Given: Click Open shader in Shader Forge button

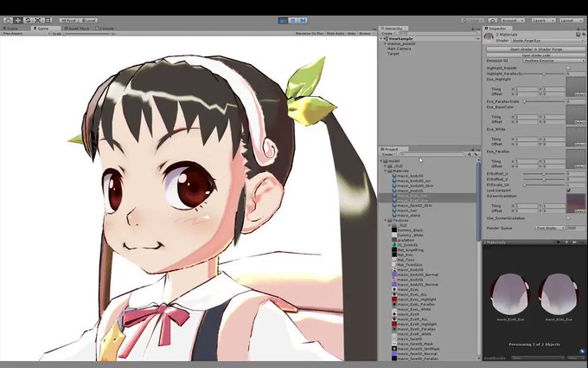Looking at the screenshot, I should (535, 49).
